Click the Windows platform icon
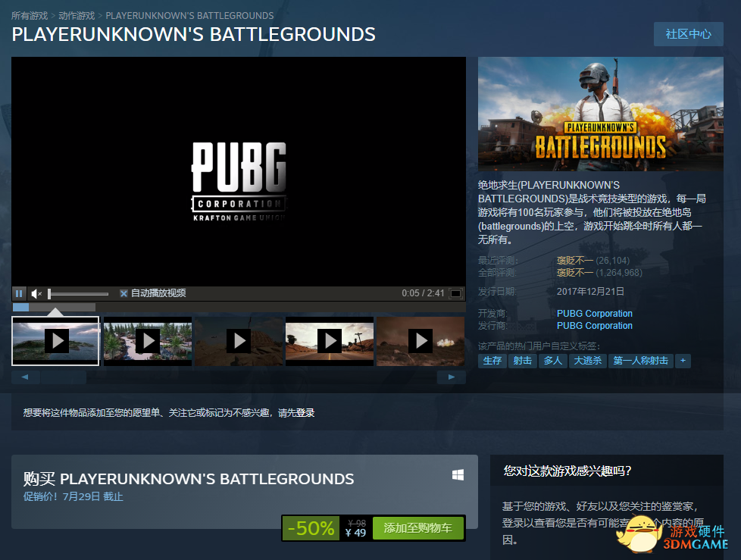This screenshot has width=741, height=560. tap(458, 475)
